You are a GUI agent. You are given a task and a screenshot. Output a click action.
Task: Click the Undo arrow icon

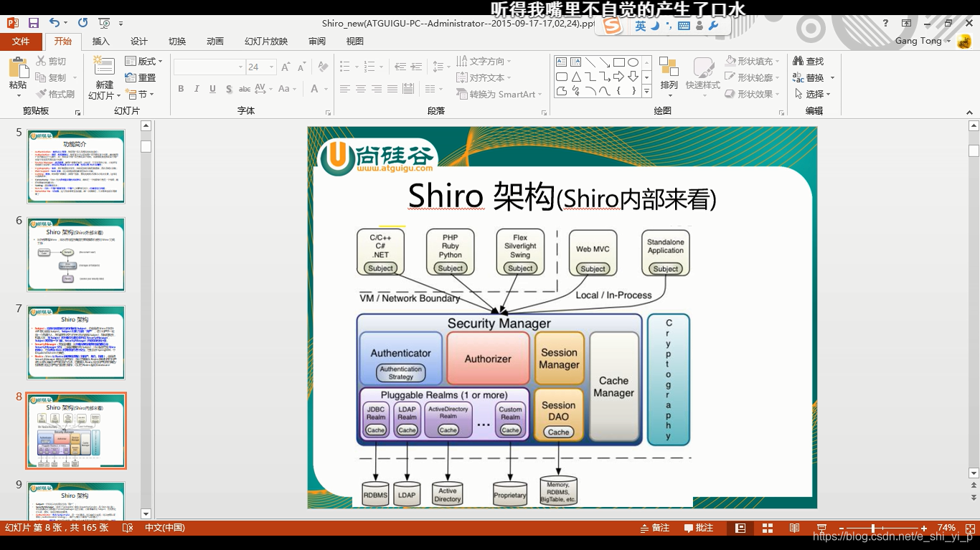pos(55,23)
